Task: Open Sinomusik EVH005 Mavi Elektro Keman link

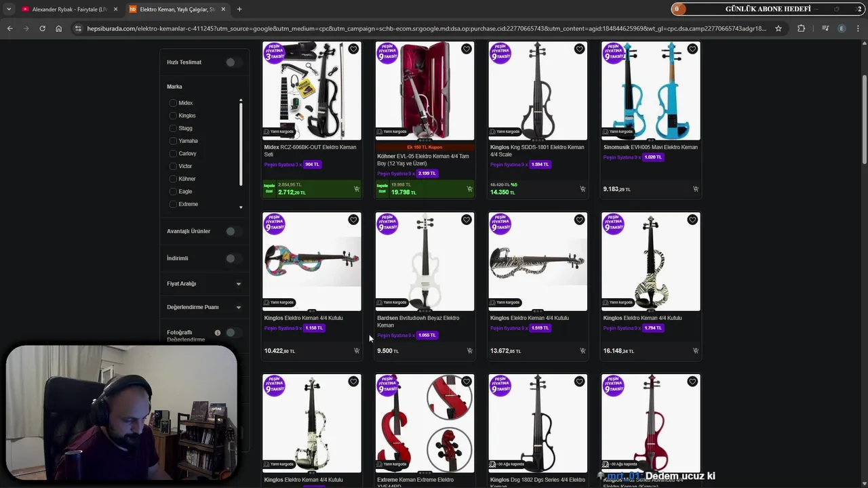Action: click(650, 147)
